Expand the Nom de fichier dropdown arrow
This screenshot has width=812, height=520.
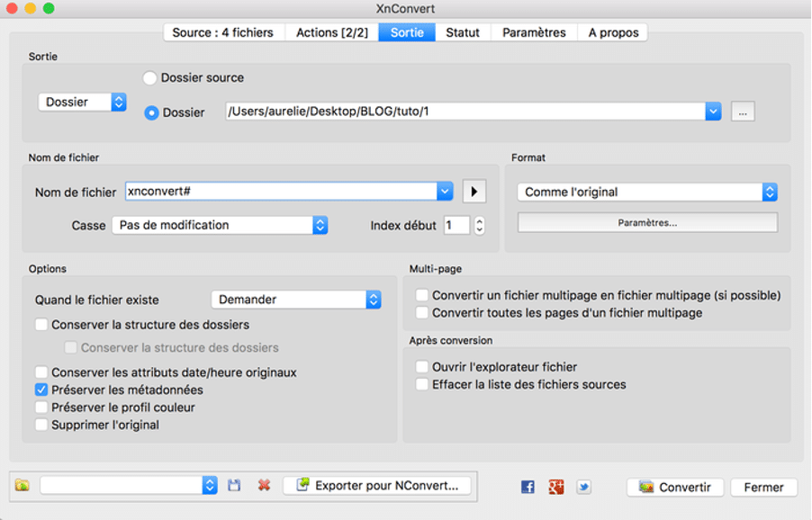pos(445,192)
